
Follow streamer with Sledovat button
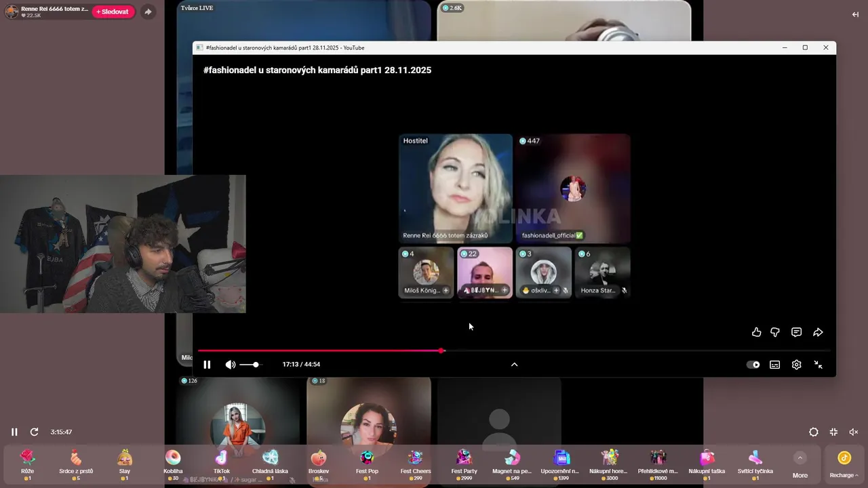[113, 12]
